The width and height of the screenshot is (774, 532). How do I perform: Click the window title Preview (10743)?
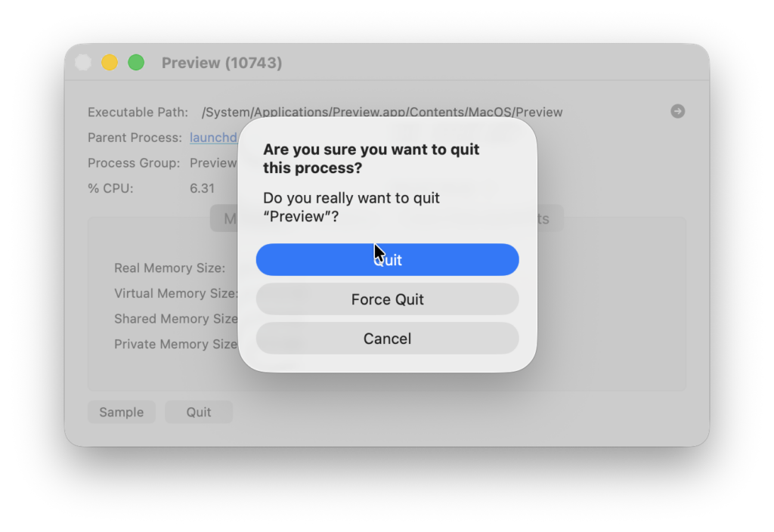(x=221, y=63)
